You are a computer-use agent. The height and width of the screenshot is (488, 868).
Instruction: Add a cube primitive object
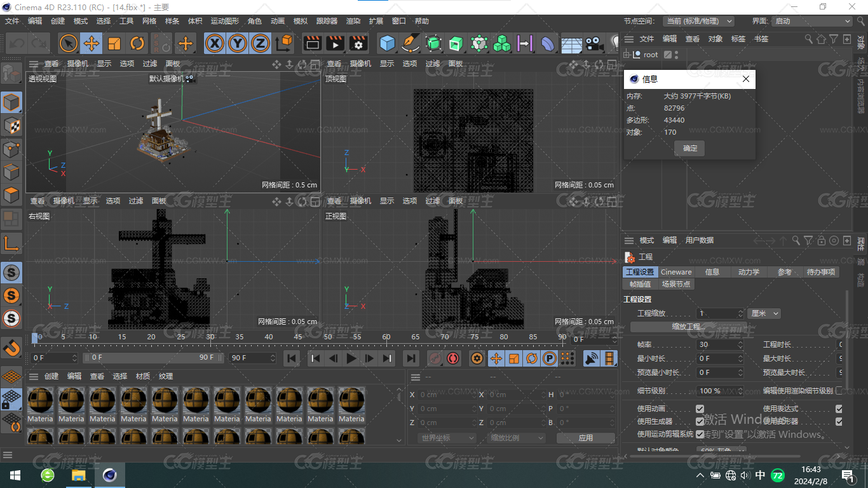[387, 43]
